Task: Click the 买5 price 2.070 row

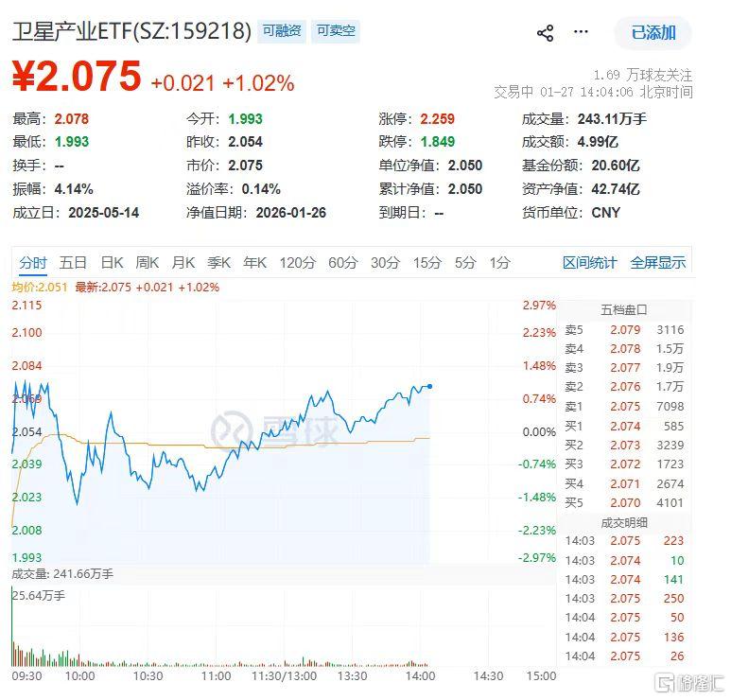Action: pyautogui.click(x=624, y=502)
